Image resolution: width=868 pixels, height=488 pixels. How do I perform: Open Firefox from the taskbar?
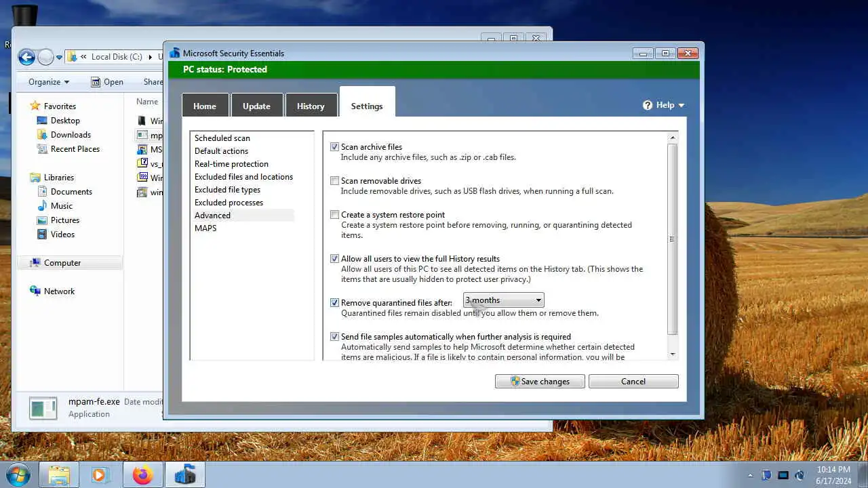142,475
